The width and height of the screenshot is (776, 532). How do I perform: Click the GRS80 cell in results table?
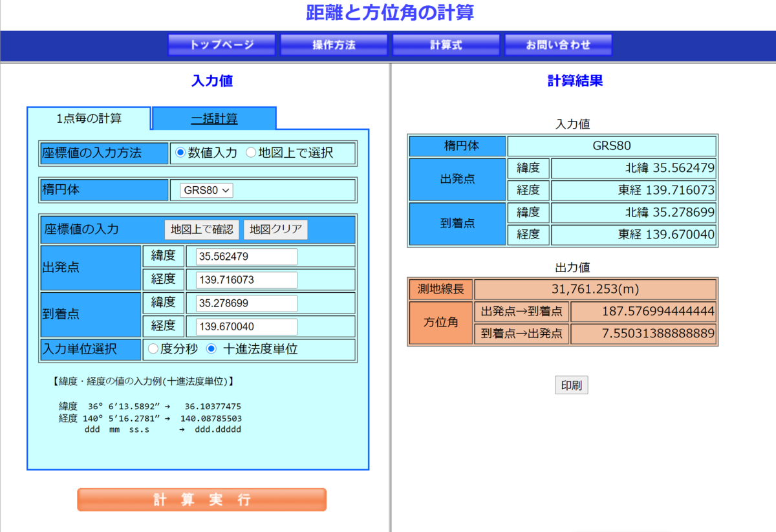pyautogui.click(x=612, y=146)
